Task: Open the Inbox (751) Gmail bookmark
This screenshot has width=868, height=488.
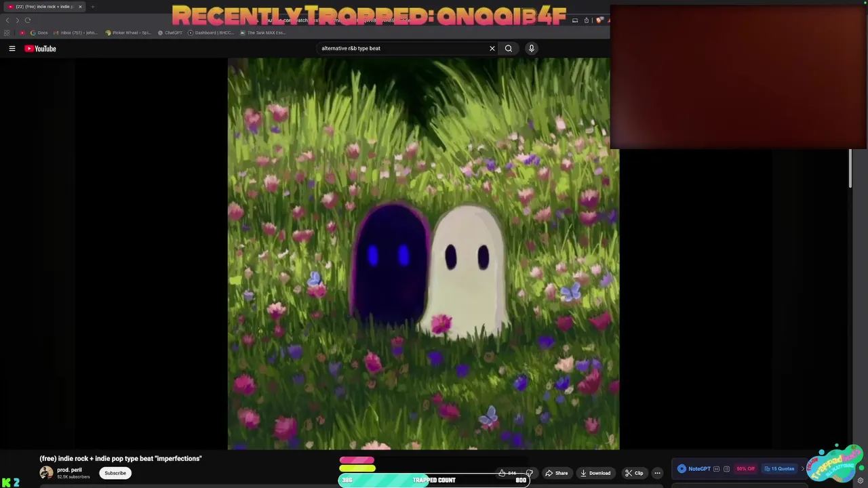Action: (x=75, y=33)
